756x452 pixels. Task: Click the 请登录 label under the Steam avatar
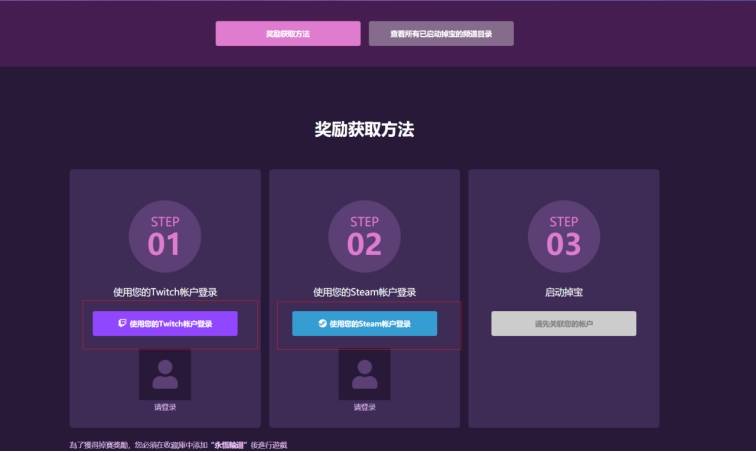364,407
